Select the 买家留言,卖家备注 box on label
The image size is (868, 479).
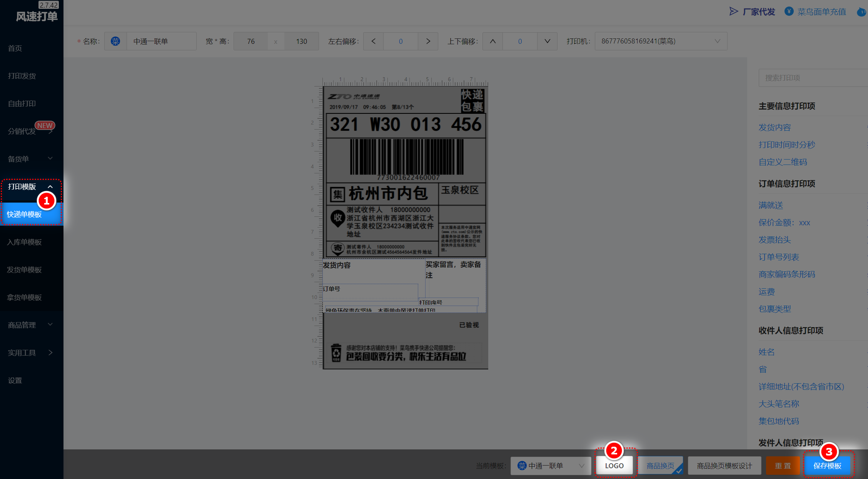pyautogui.click(x=455, y=278)
